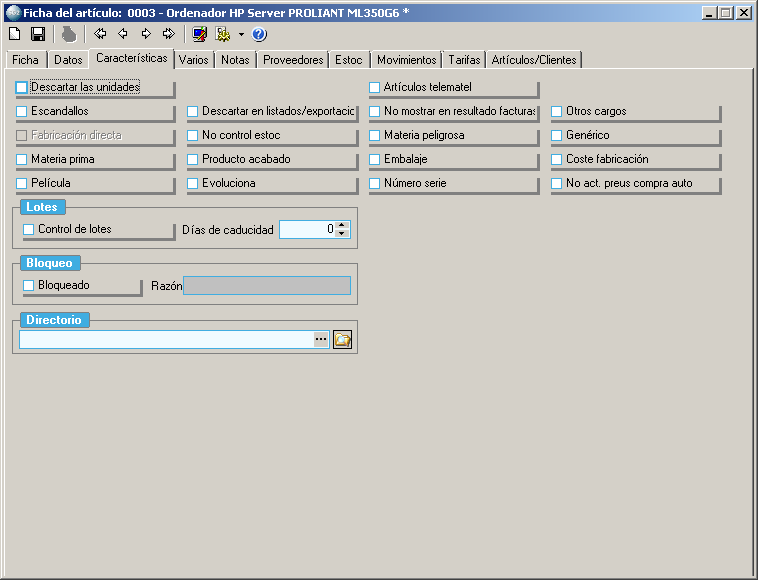Toggle the Película checkbox
Image resolution: width=758 pixels, height=580 pixels.
(21, 184)
